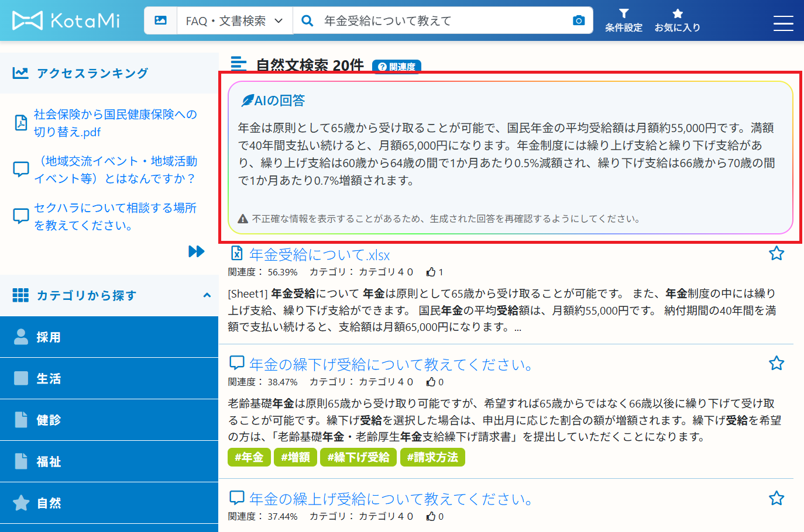Favorite the 年金受給について.xlsx result
The width and height of the screenshot is (804, 532).
pyautogui.click(x=776, y=253)
